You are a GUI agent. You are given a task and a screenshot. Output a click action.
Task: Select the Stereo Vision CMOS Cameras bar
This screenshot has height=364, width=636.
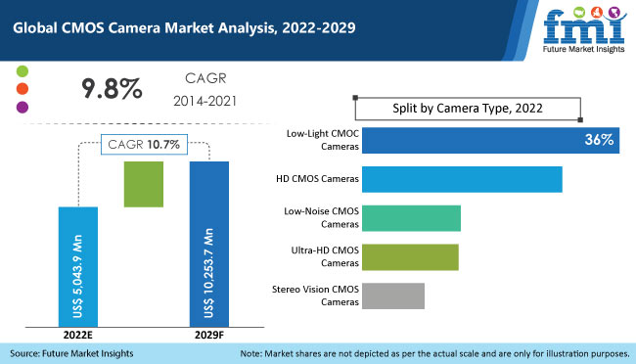(393, 296)
